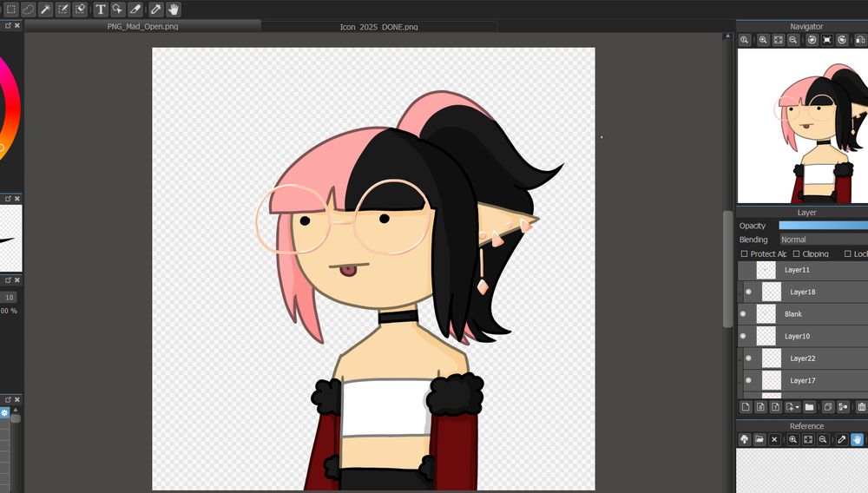The height and width of the screenshot is (493, 868).
Task: Toggle visibility of Layer22
Action: 748,358
